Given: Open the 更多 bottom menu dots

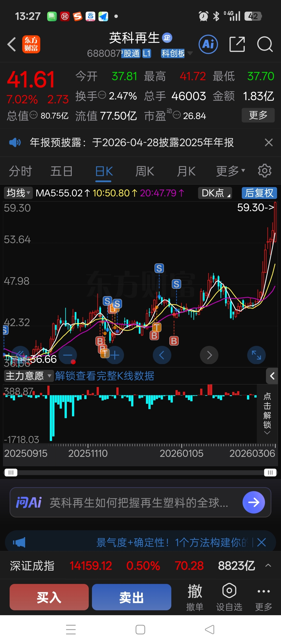Looking at the screenshot, I should (x=263, y=597).
